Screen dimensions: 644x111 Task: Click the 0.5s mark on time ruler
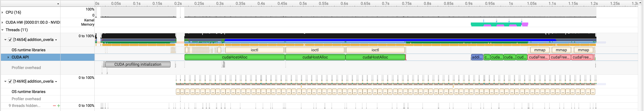(x=303, y=3)
